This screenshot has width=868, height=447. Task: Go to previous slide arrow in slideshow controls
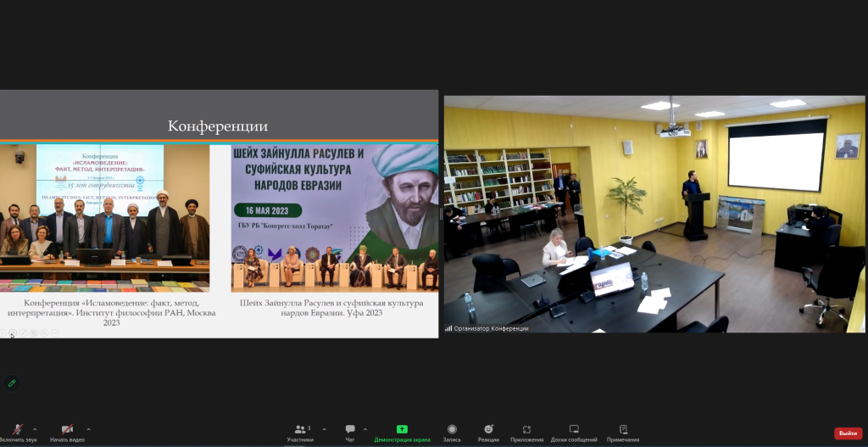pyautogui.click(x=3, y=332)
